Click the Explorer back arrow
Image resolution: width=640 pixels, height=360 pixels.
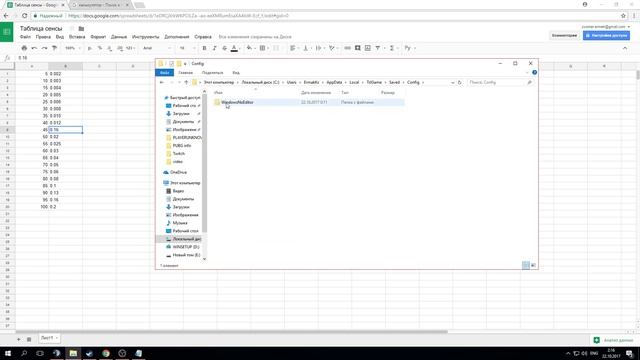(162, 82)
